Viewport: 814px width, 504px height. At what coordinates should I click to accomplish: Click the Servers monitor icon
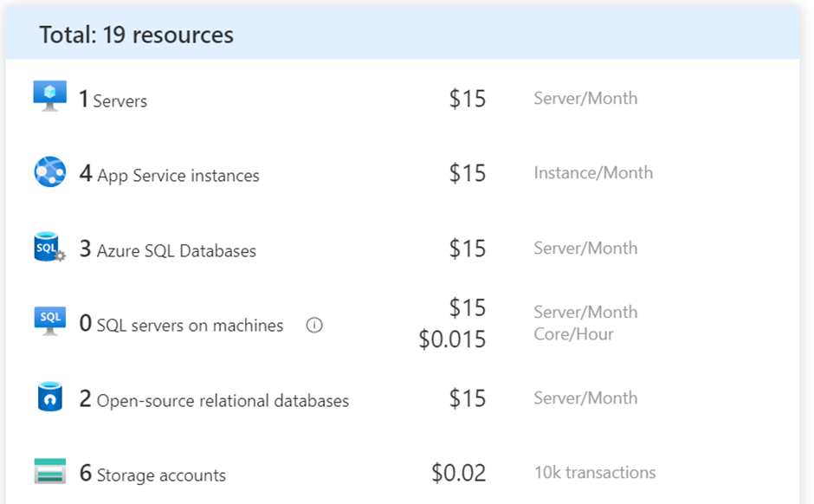[x=49, y=96]
